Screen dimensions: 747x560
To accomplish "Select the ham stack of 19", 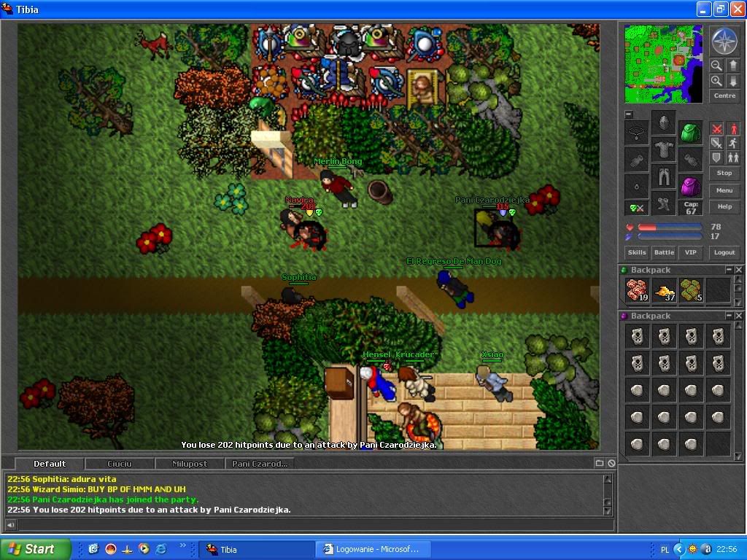I will tap(637, 290).
